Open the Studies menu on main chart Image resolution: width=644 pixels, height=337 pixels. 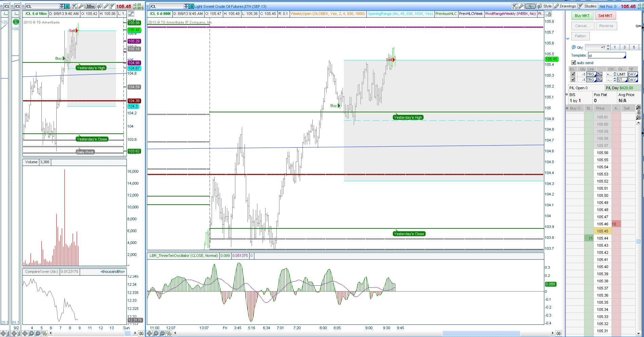pyautogui.click(x=588, y=6)
